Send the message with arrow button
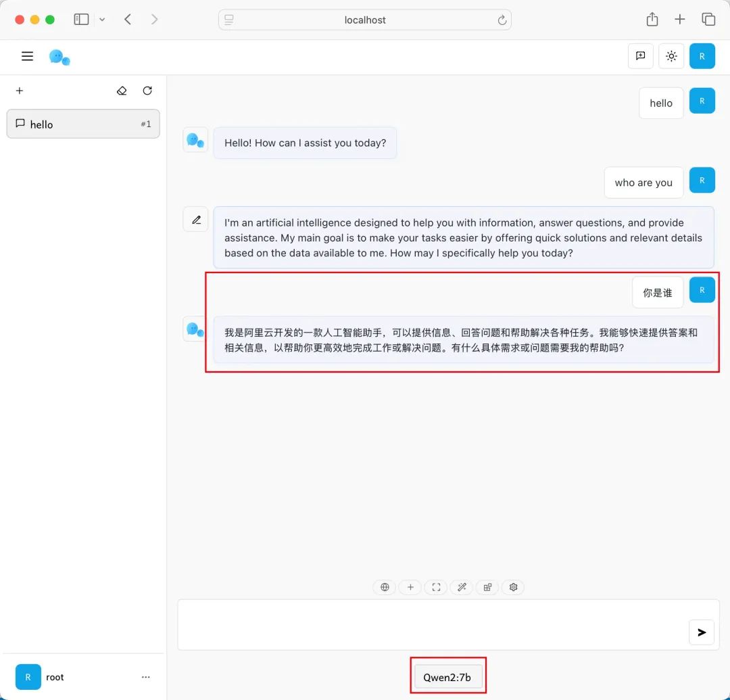The width and height of the screenshot is (730, 700). [x=702, y=632]
